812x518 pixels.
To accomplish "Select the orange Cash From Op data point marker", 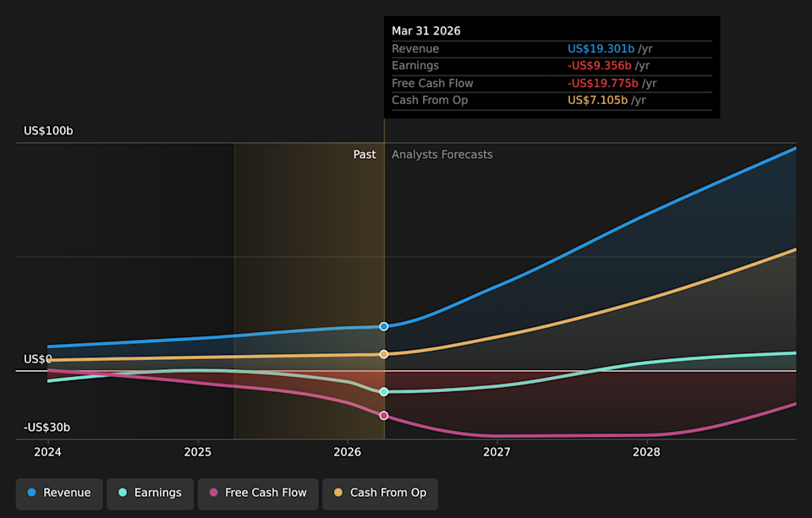I will click(x=384, y=354).
